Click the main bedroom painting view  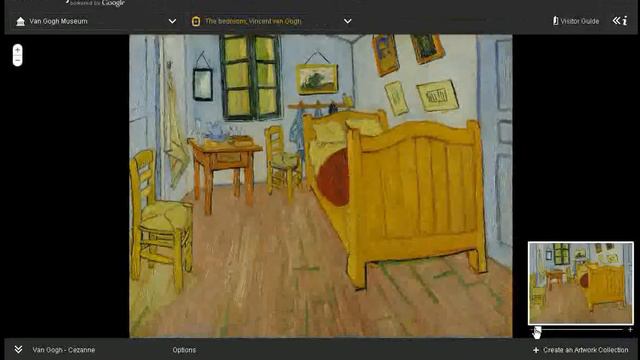tap(321, 186)
